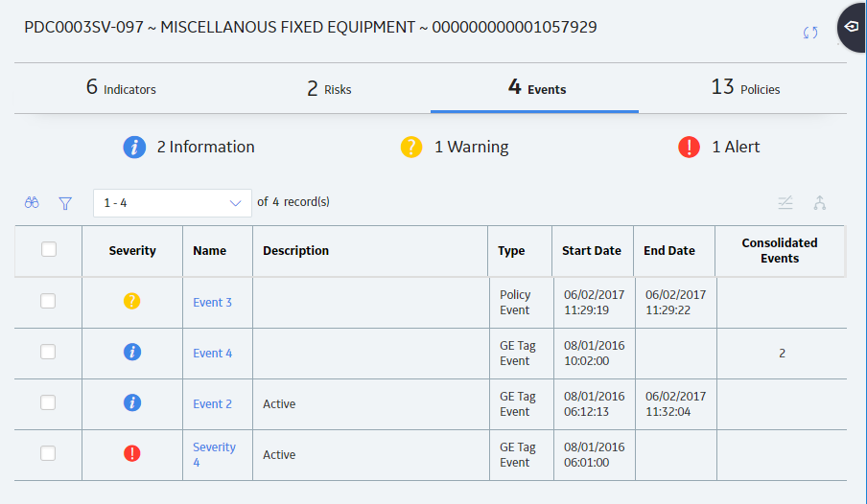Open the 1 - 4 records dropdown
Image resolution: width=867 pixels, height=504 pixels.
173,203
